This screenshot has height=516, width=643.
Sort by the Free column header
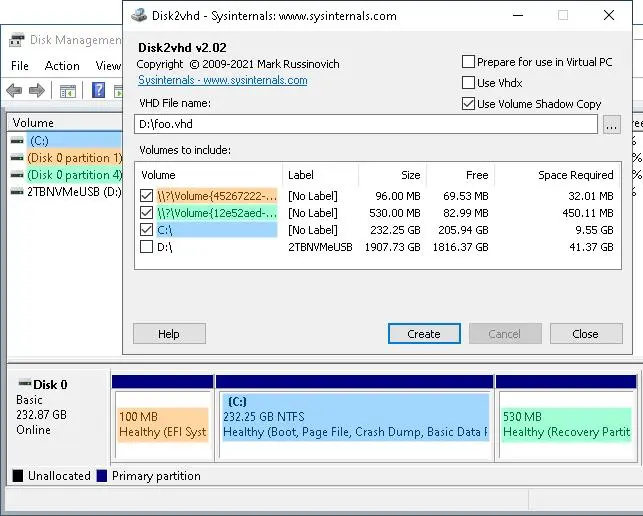[461, 175]
